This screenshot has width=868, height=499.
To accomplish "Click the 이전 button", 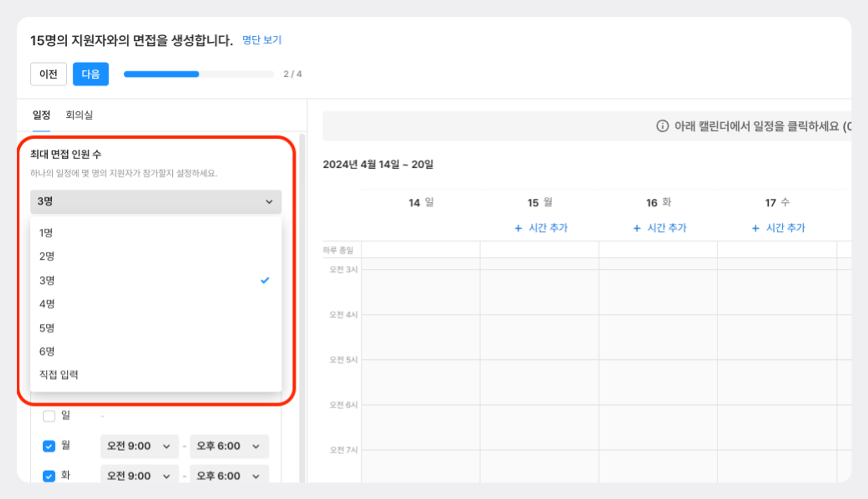I will 48,74.
